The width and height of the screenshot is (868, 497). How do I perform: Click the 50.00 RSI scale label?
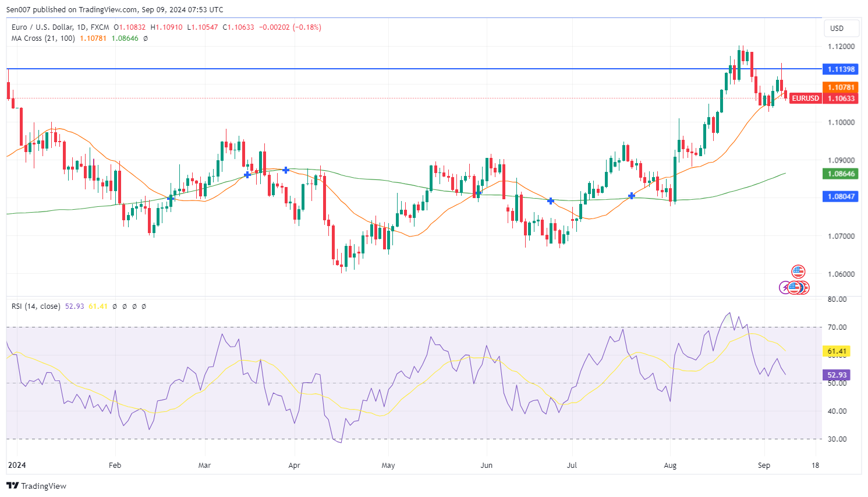837,383
